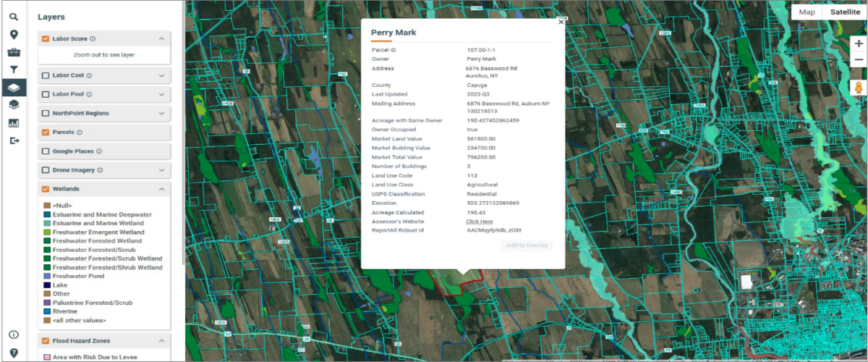The width and height of the screenshot is (868, 362).
Task: Uncheck the Parcels layer checkbox
Action: tap(46, 132)
